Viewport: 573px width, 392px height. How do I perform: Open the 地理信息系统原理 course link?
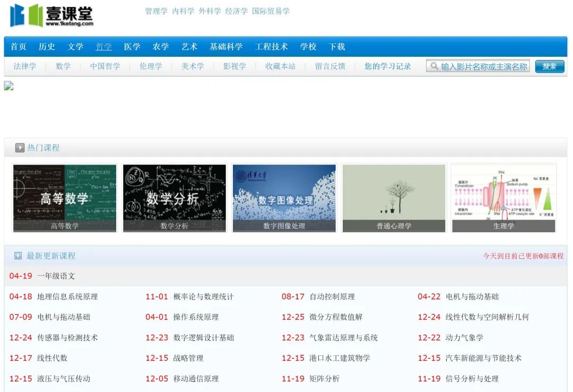(67, 297)
